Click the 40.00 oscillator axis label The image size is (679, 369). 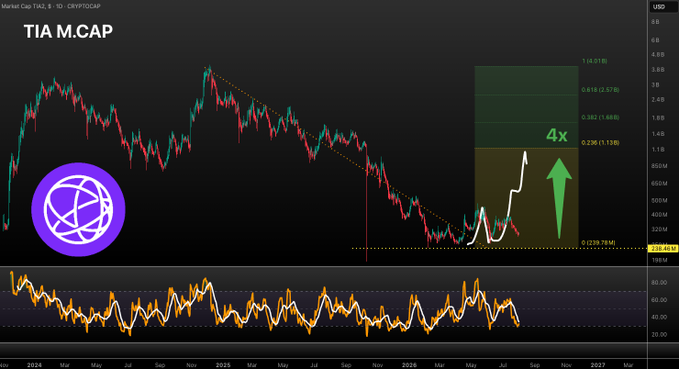(x=659, y=317)
